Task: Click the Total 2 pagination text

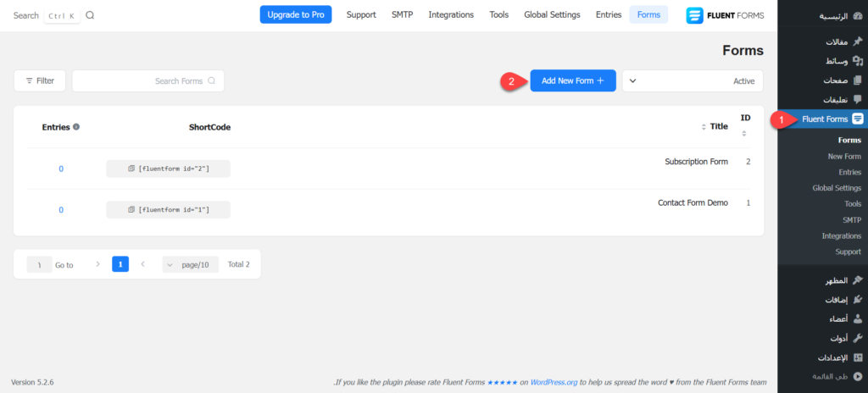Action: coord(238,264)
